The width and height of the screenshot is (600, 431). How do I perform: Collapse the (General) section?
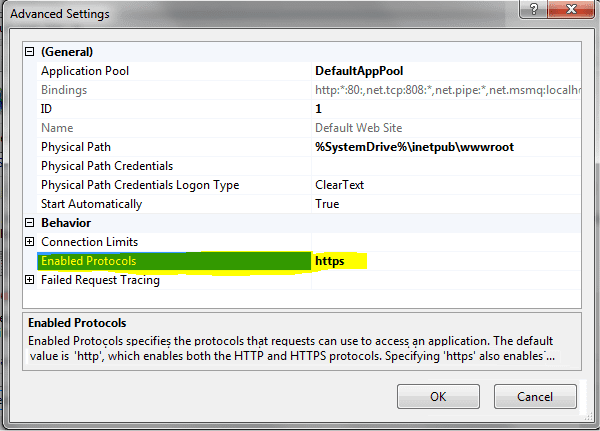30,52
